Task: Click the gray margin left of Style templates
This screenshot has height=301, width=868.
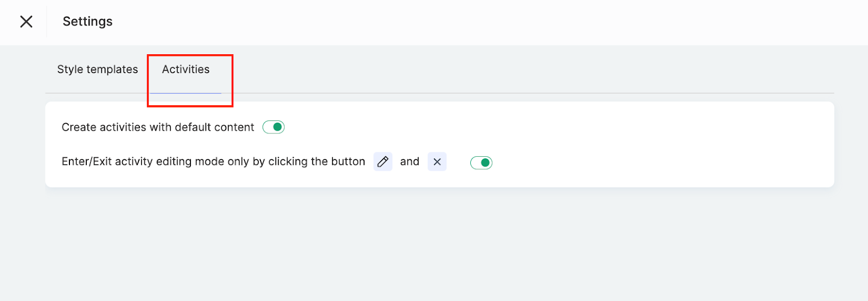Action: [23, 69]
